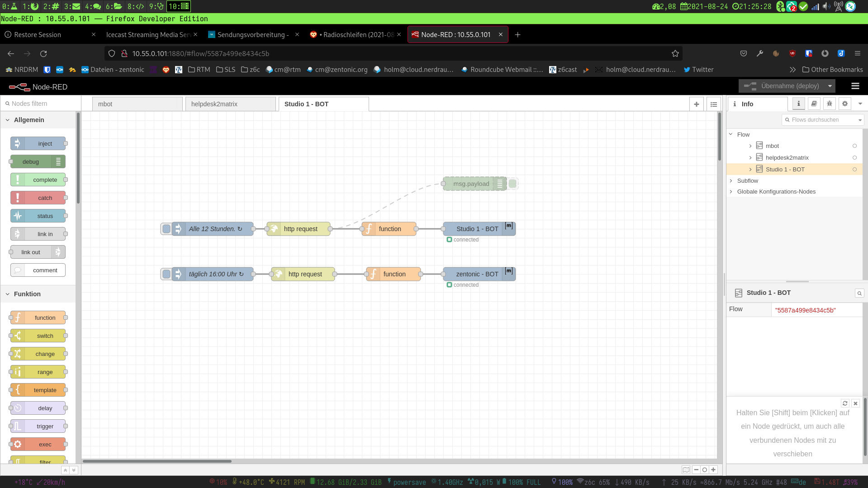This screenshot has width=868, height=488.
Task: Expand the Subflow section in Info panel
Action: (x=730, y=180)
